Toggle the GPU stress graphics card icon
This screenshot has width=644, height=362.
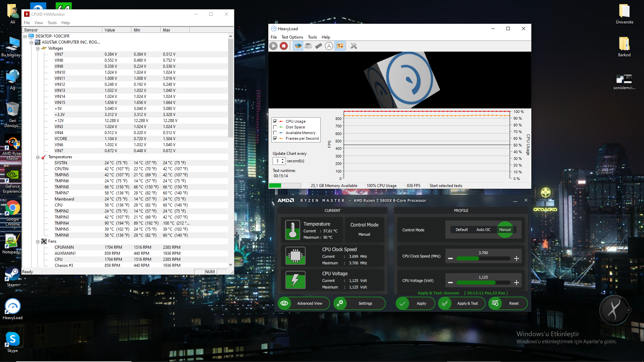click(340, 46)
